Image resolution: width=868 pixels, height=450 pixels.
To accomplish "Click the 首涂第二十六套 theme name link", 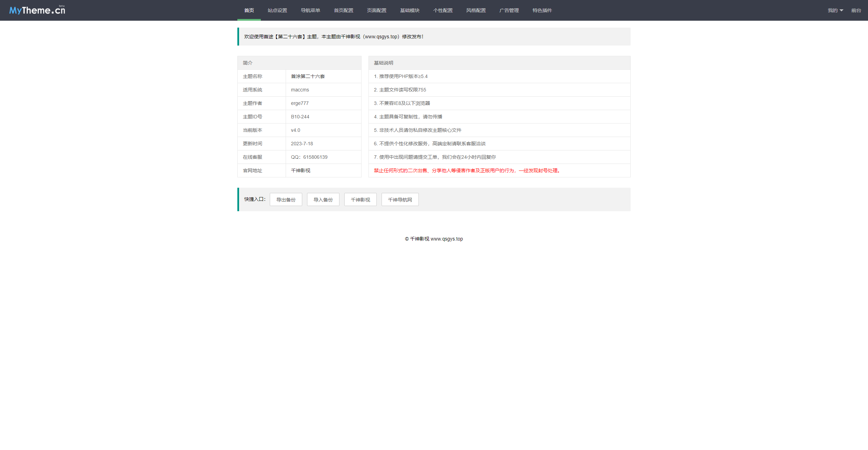I will [308, 76].
